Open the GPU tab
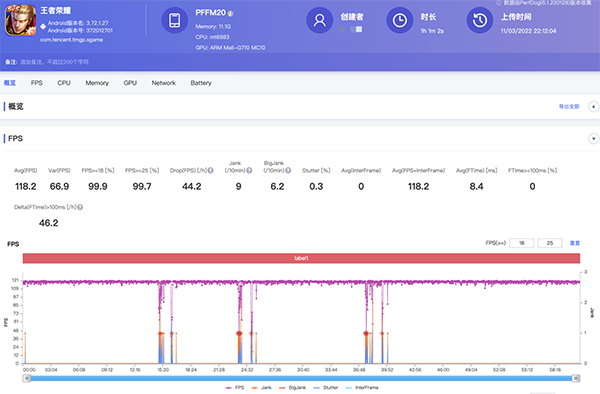Image resolution: width=600 pixels, height=394 pixels. coord(130,83)
